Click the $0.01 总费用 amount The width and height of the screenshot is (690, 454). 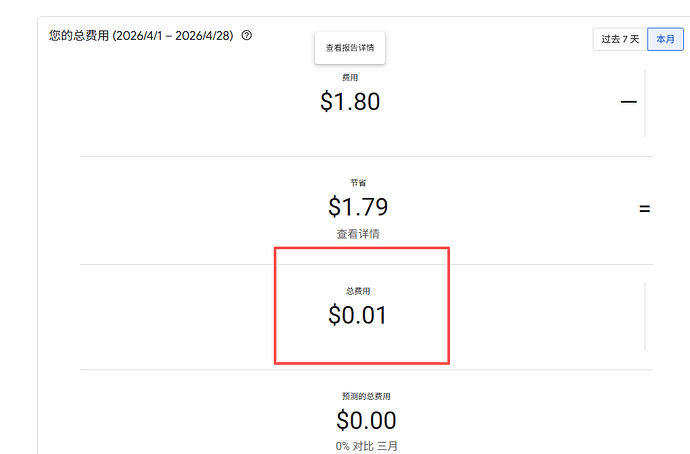(358, 315)
